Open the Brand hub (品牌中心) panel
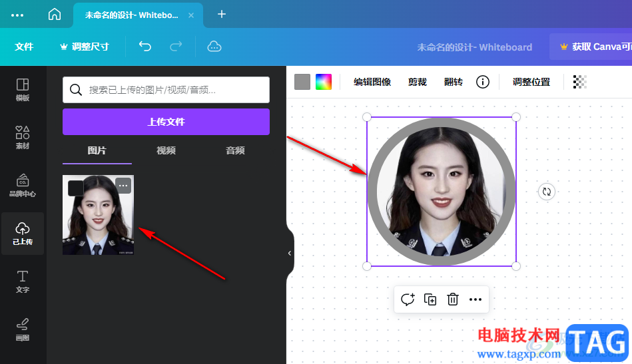 tap(23, 185)
